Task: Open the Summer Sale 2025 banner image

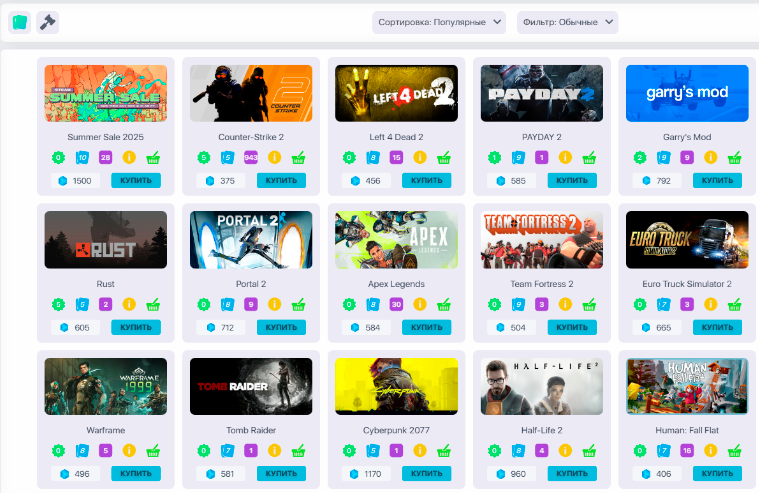Action: (106, 93)
